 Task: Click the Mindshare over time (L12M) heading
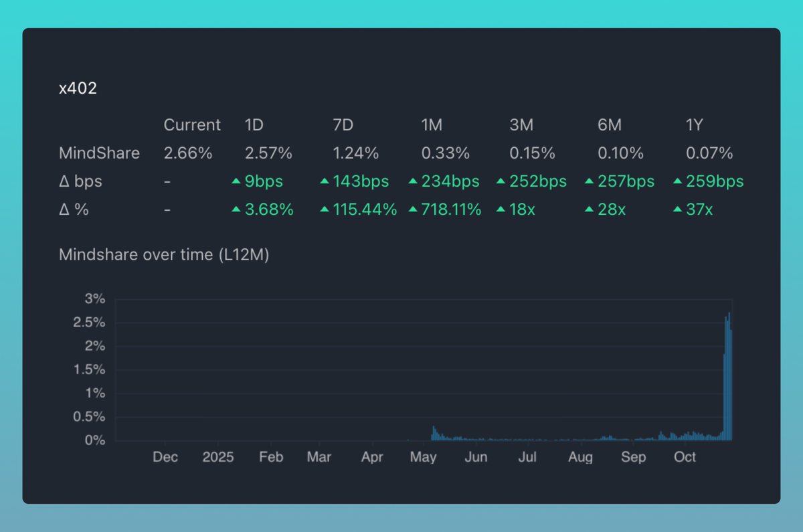click(x=164, y=255)
